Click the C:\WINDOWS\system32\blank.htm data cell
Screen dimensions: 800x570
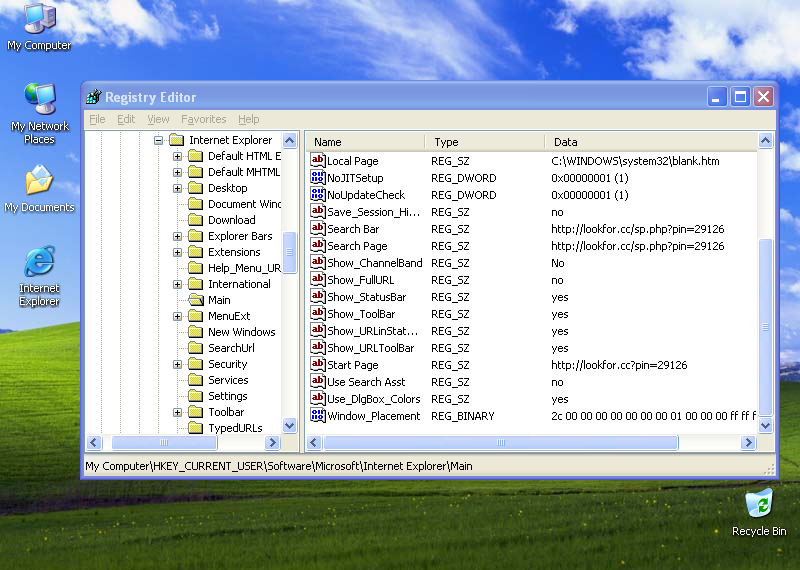coord(635,161)
